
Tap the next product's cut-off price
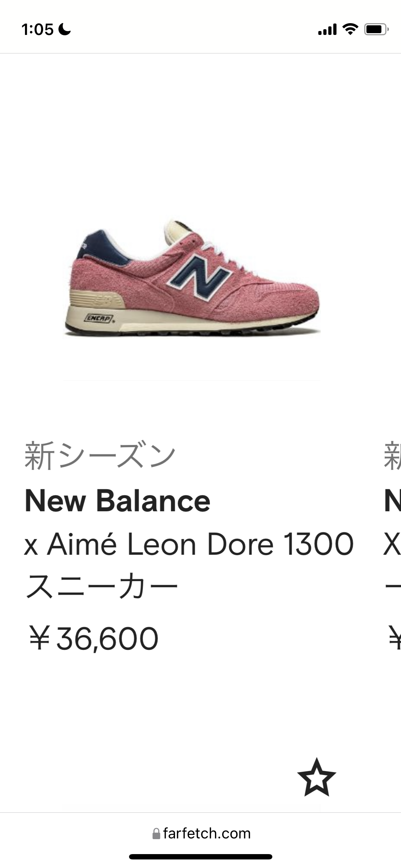pyautogui.click(x=394, y=639)
